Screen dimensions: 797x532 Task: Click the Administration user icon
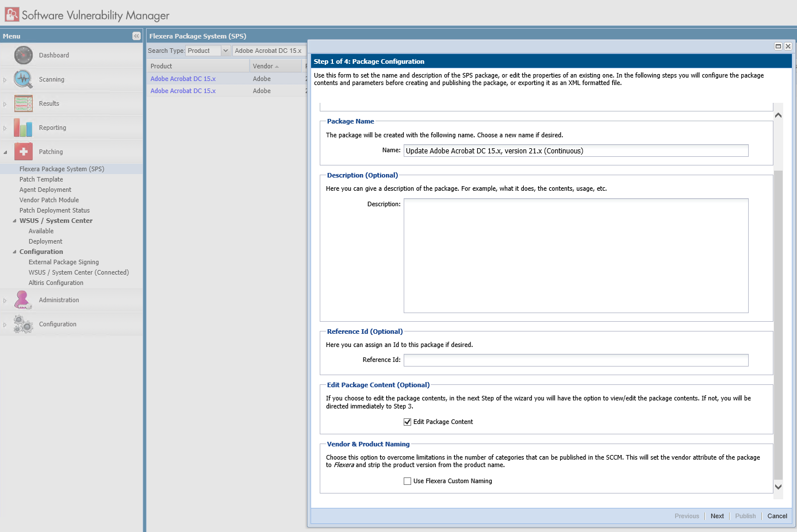[x=24, y=300]
